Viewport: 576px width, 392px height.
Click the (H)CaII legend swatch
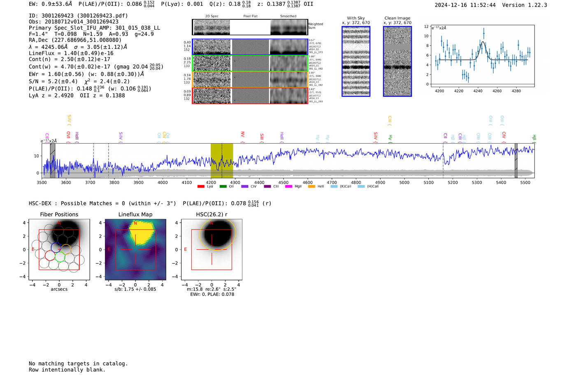361,187
